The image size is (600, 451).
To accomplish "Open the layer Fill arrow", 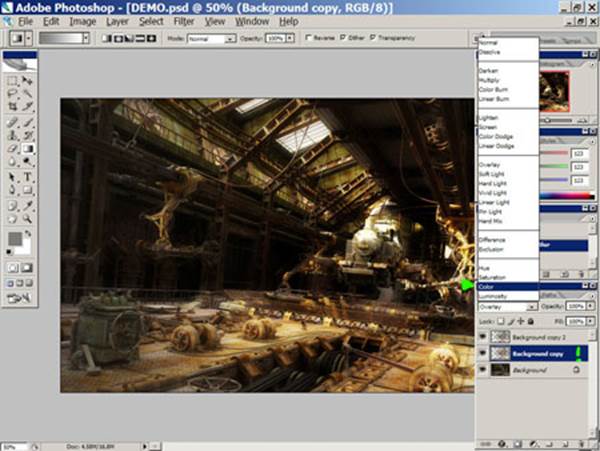I will coord(590,322).
